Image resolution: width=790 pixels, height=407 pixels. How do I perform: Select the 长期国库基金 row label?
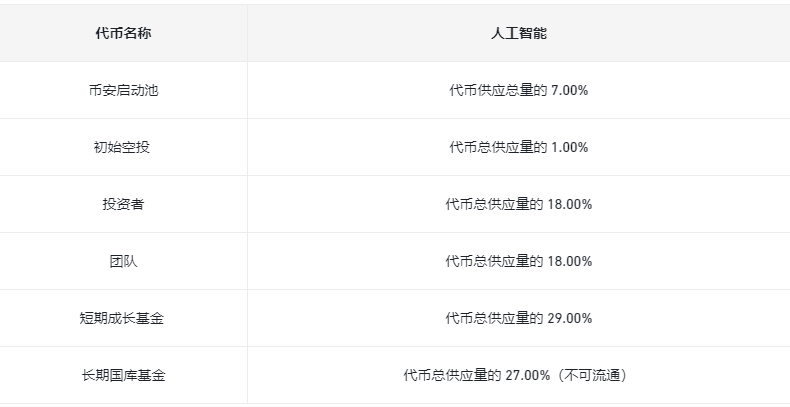(x=123, y=375)
